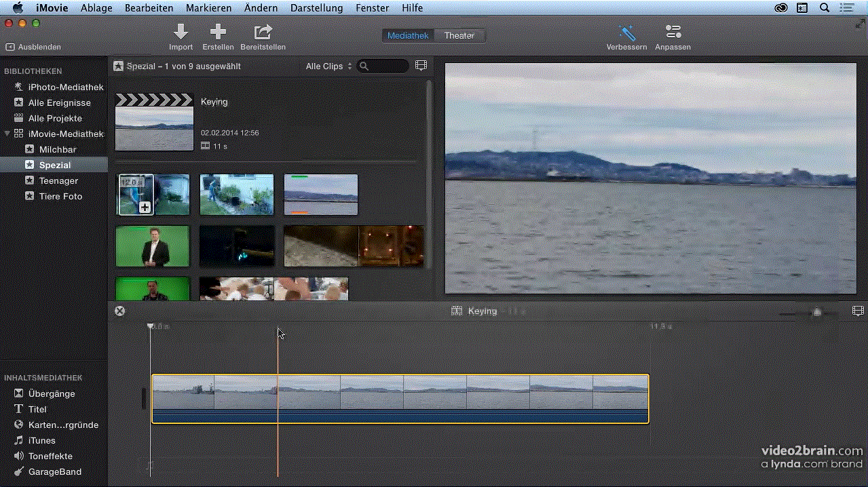
Task: Click the Ausblenden sidebar icon
Action: point(10,47)
